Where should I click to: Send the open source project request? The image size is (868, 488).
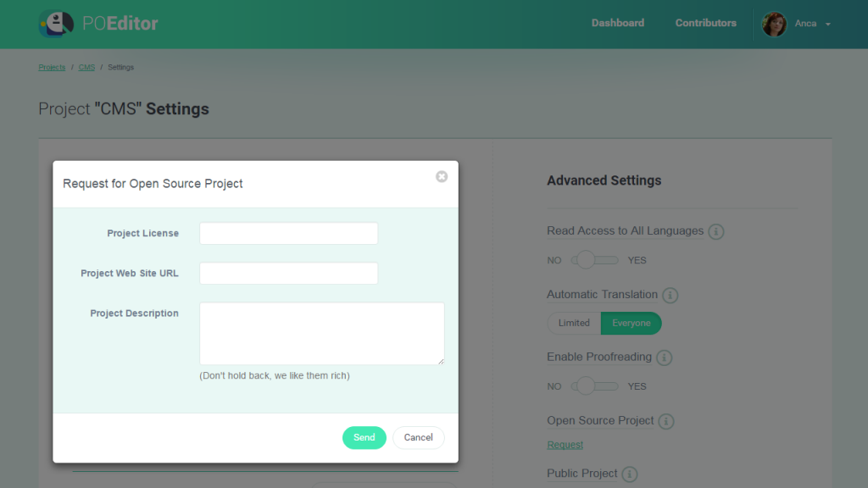[x=364, y=437]
